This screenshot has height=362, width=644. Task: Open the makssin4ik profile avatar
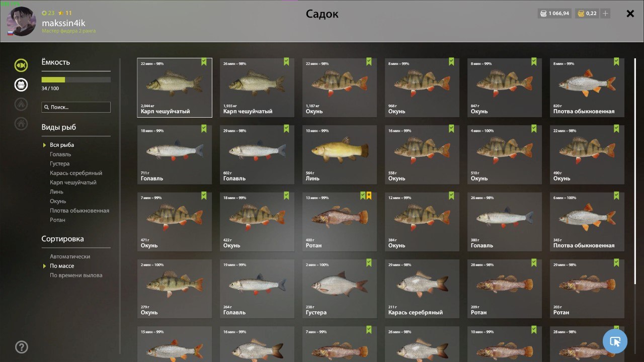(22, 22)
